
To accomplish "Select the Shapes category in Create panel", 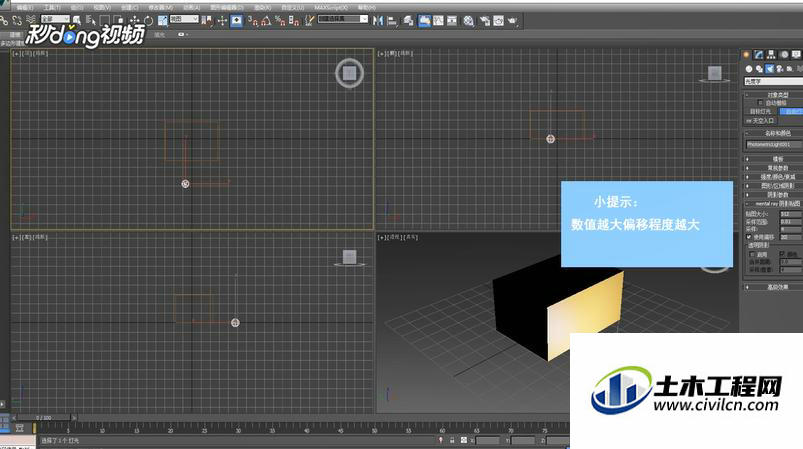I will 759,69.
